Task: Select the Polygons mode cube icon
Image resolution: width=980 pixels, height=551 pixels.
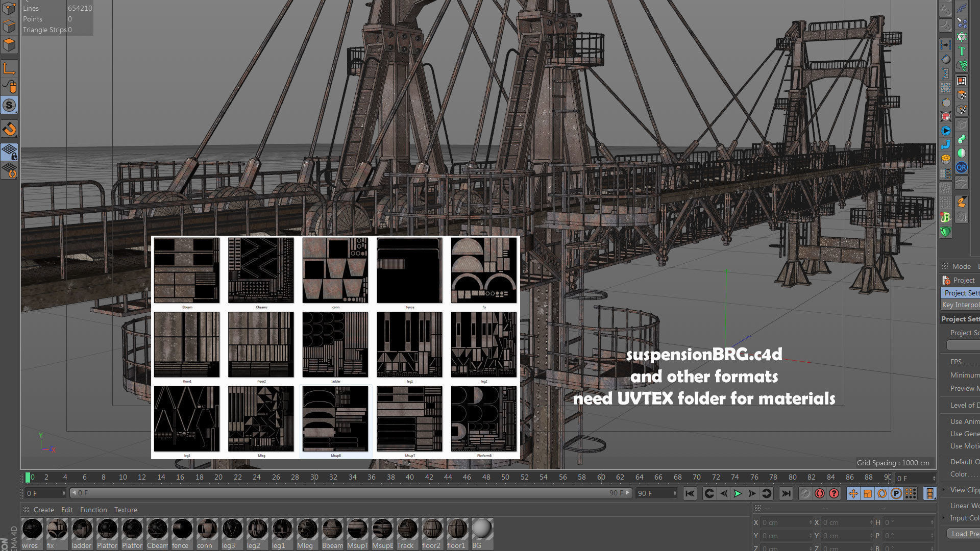Action: click(x=10, y=45)
